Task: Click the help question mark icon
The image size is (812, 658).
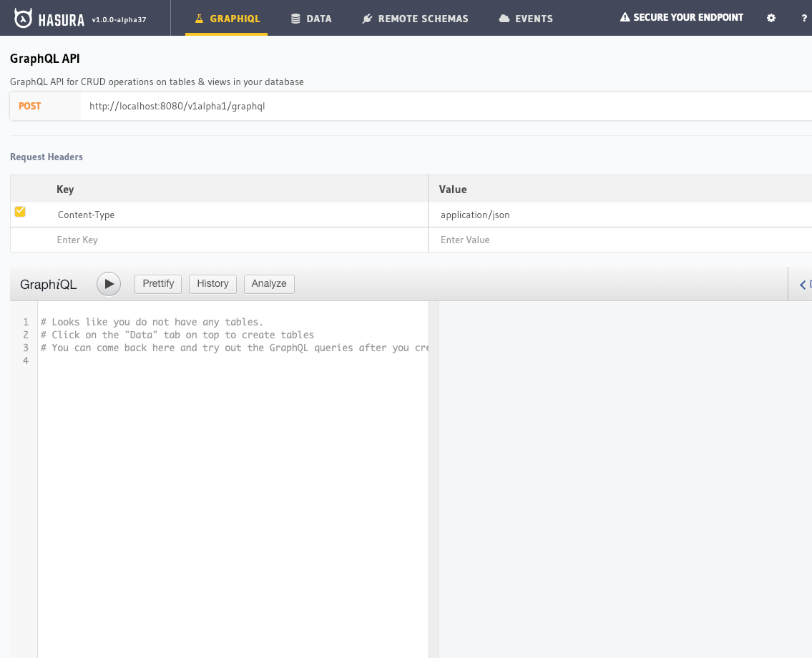Action: (804, 17)
